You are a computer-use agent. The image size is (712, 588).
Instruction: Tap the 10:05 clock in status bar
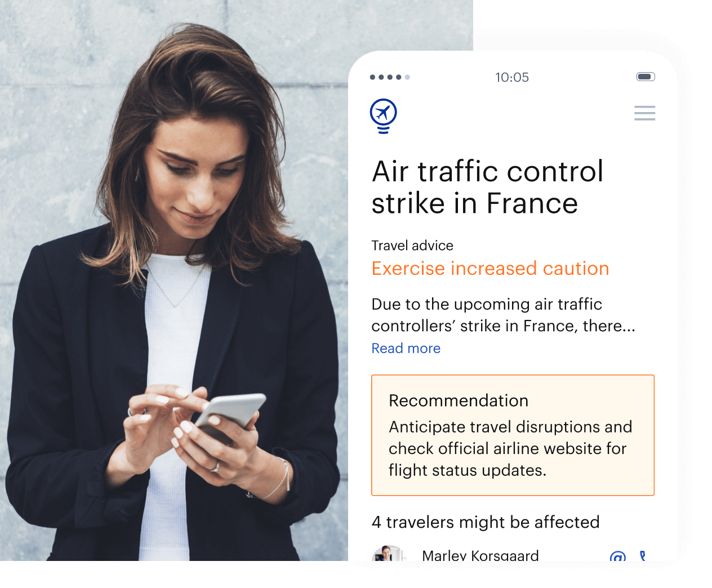512,77
